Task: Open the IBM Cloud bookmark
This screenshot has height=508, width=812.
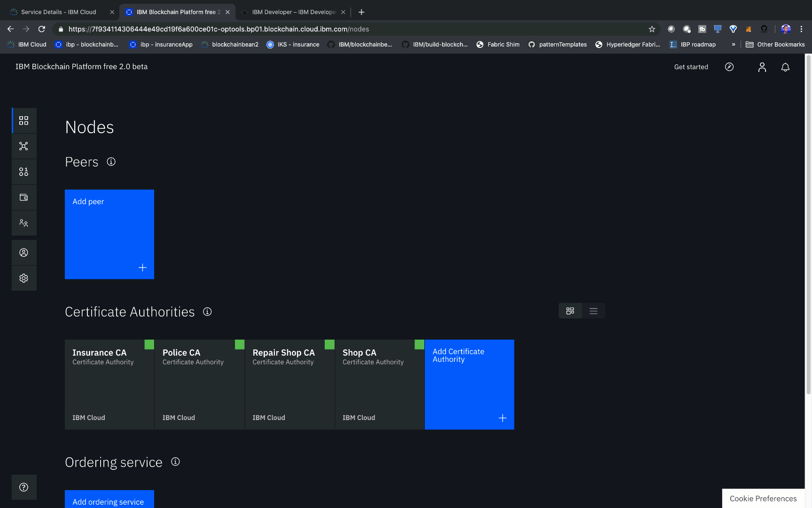Action: pyautogui.click(x=27, y=45)
